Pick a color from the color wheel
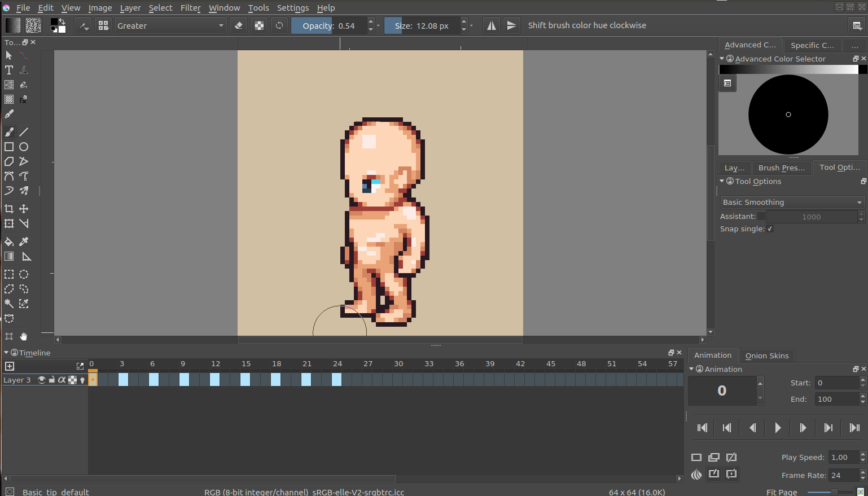 (788, 115)
